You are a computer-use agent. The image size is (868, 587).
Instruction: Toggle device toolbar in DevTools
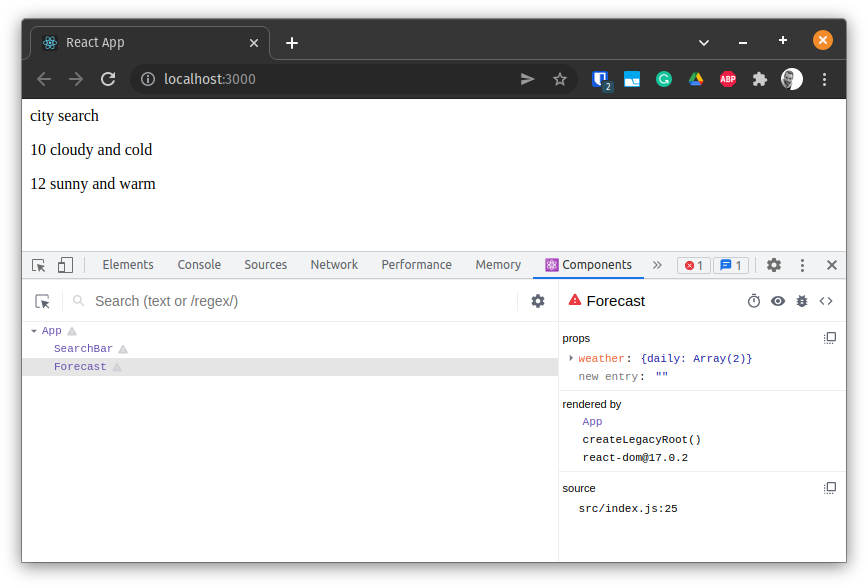point(65,265)
